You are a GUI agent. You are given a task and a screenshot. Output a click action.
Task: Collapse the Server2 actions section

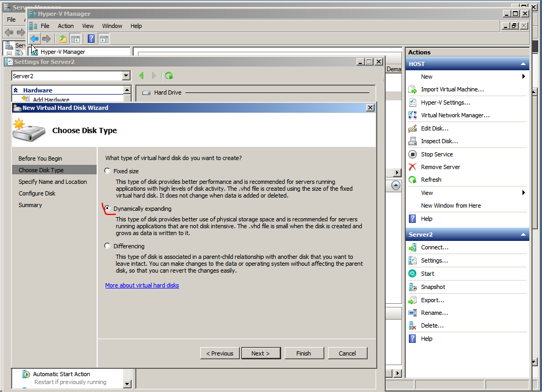point(523,235)
